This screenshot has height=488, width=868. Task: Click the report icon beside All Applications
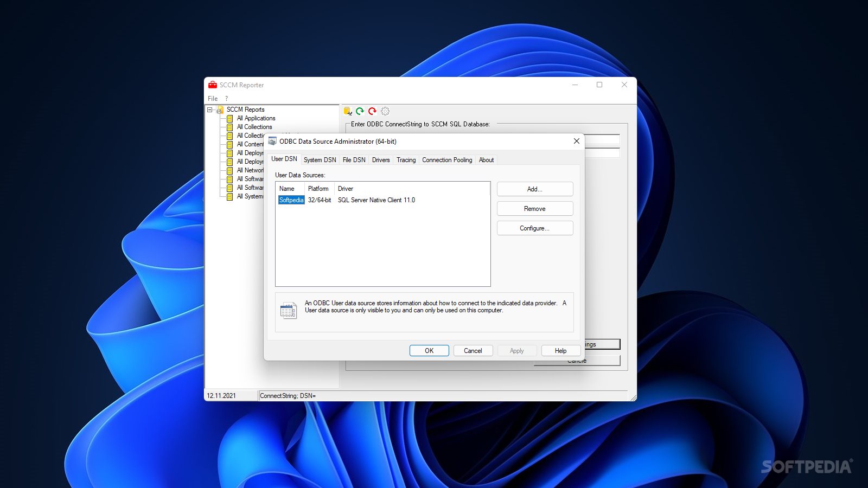230,118
